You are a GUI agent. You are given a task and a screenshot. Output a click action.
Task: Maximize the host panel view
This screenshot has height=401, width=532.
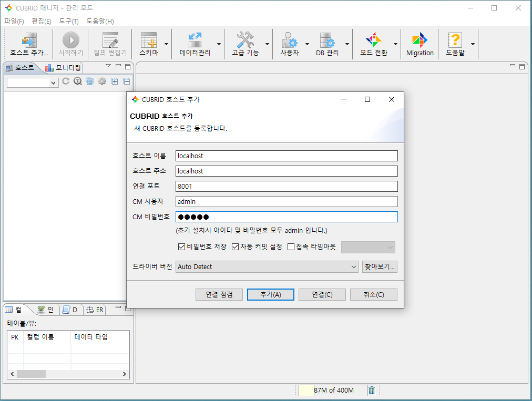pyautogui.click(x=128, y=67)
